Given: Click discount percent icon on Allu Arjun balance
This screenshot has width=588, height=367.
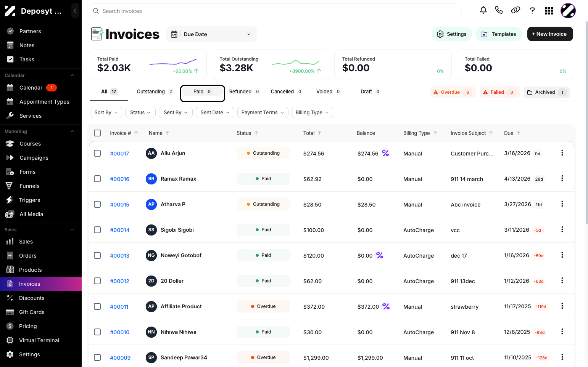Looking at the screenshot, I should pyautogui.click(x=385, y=153).
